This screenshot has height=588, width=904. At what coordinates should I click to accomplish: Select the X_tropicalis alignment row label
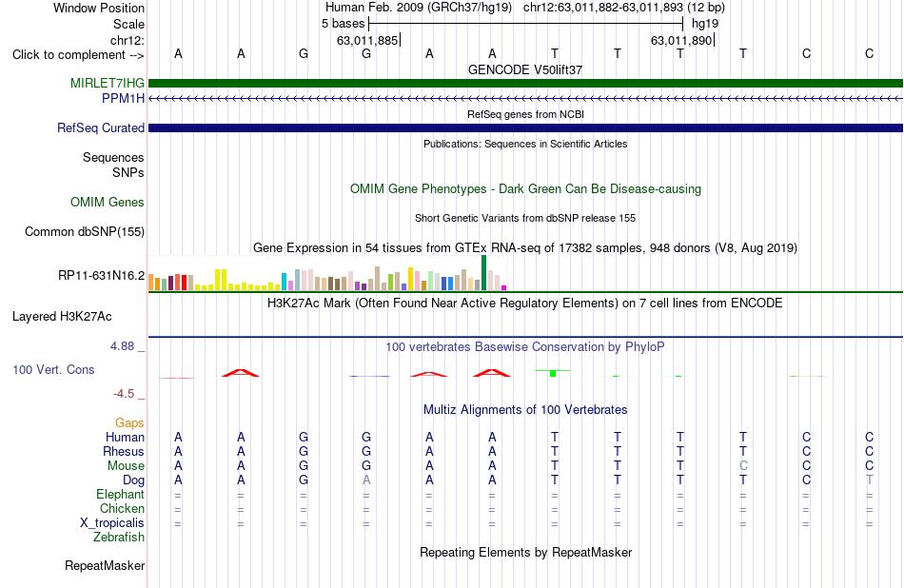coord(112,523)
